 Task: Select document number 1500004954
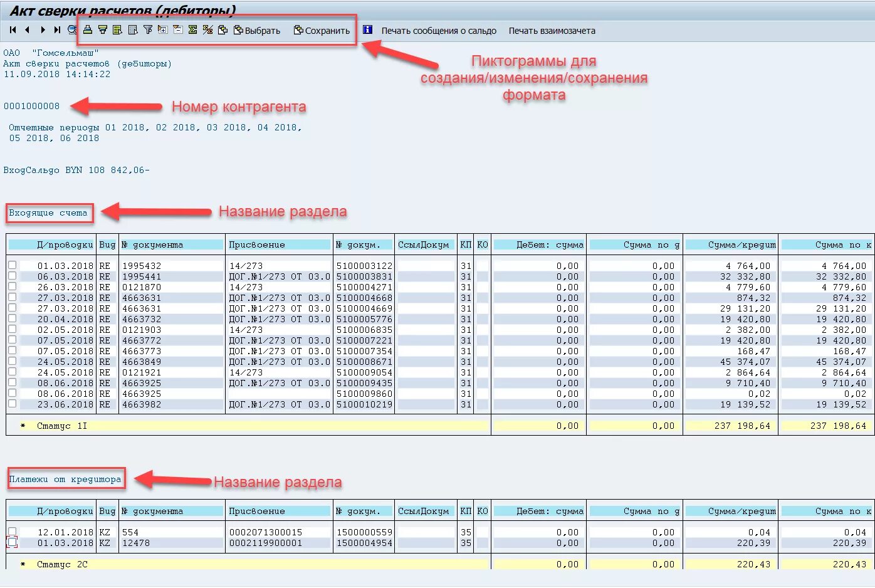click(364, 543)
